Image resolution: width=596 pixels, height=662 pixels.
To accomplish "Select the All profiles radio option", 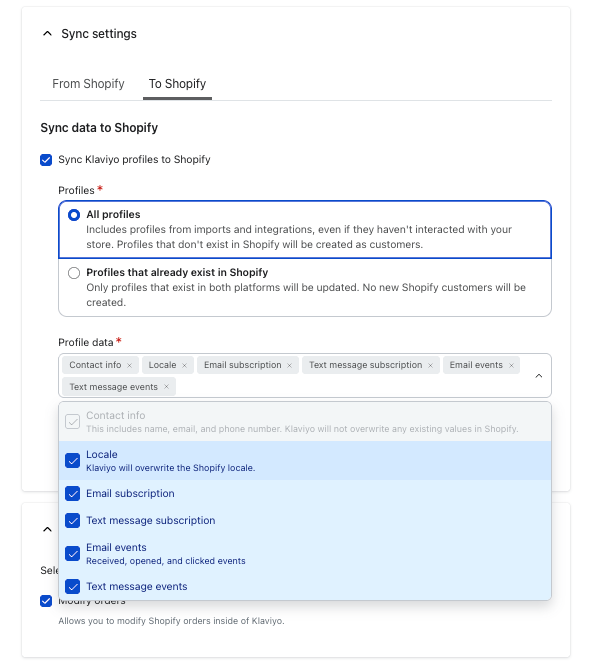I will pos(74,215).
